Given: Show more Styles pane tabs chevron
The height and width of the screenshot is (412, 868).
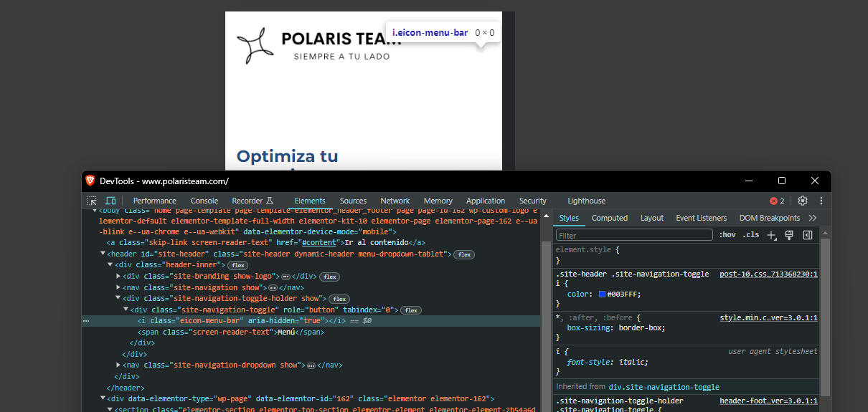Looking at the screenshot, I should click(813, 218).
